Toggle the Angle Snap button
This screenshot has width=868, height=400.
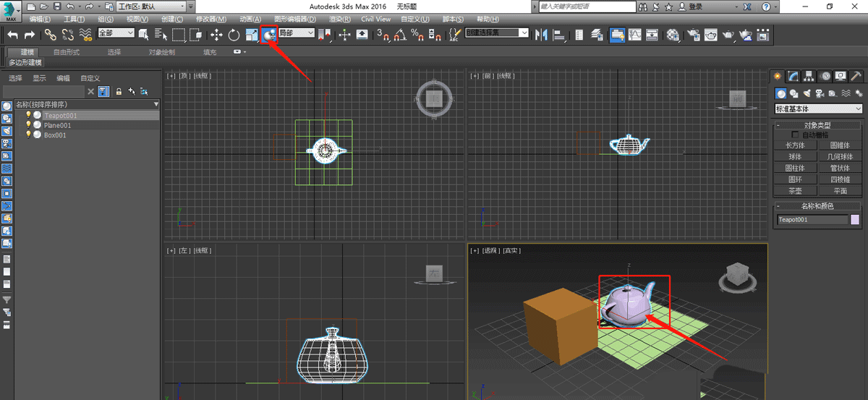(400, 34)
